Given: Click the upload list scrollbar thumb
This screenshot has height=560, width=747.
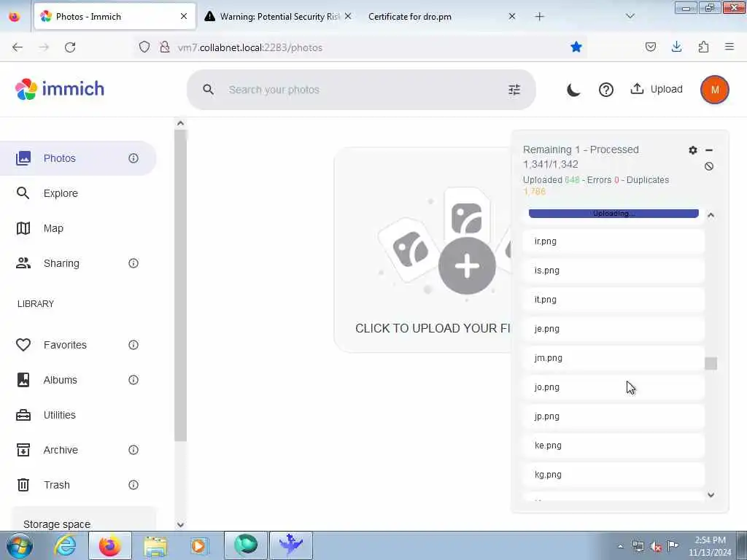Looking at the screenshot, I should tap(711, 363).
